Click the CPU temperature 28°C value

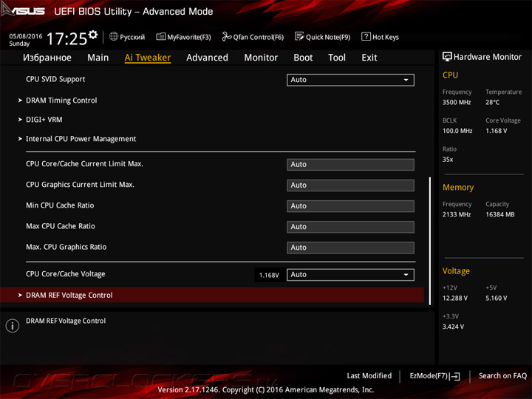(x=492, y=102)
